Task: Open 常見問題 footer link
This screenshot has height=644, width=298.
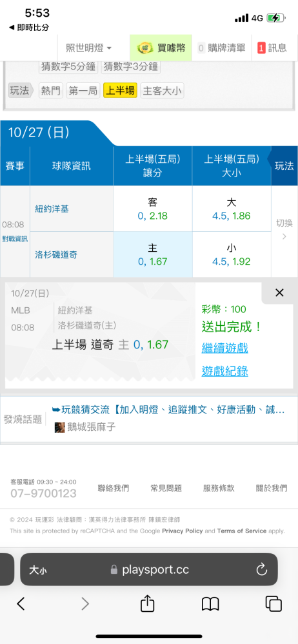Action: [166, 488]
